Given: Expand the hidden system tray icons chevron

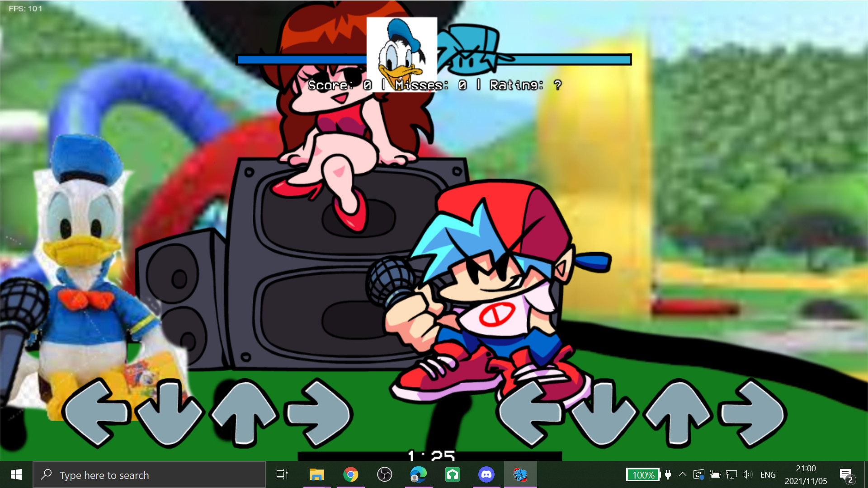Looking at the screenshot, I should pyautogui.click(x=683, y=474).
